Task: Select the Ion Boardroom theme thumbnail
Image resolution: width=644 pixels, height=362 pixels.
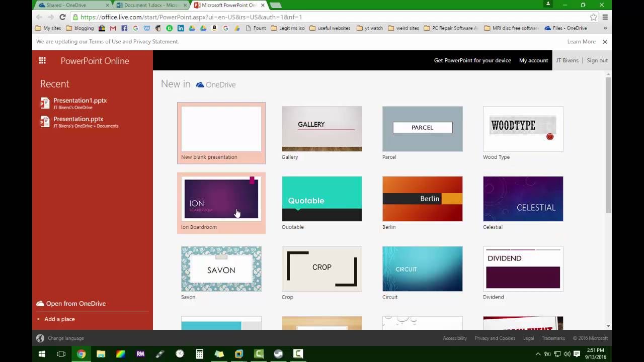Action: tap(221, 199)
